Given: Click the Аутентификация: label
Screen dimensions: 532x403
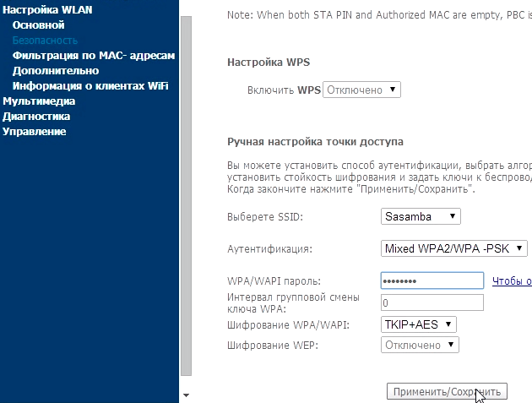Looking at the screenshot, I should [269, 249].
